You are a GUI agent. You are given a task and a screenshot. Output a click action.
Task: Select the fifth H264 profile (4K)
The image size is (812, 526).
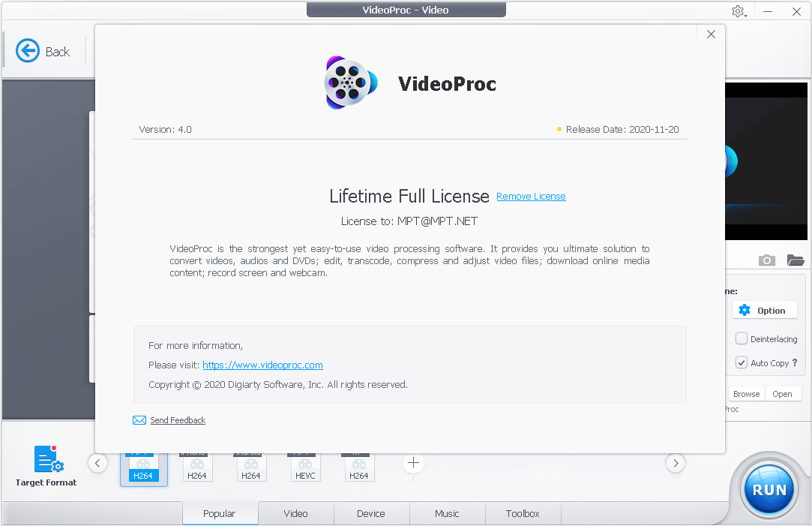pyautogui.click(x=358, y=467)
